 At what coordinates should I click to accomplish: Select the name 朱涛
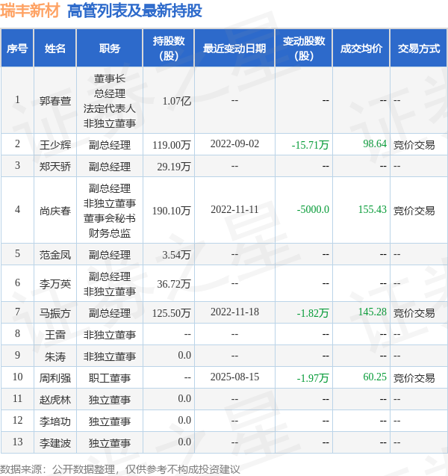point(55,356)
